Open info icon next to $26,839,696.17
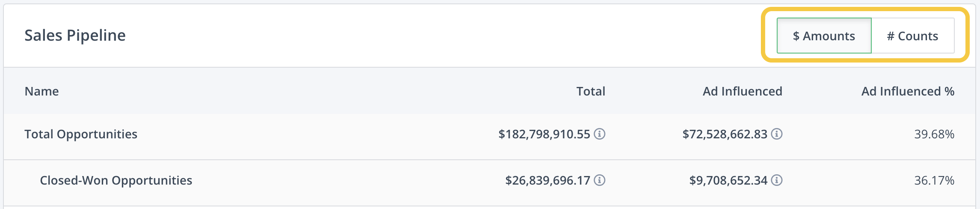 tap(600, 180)
